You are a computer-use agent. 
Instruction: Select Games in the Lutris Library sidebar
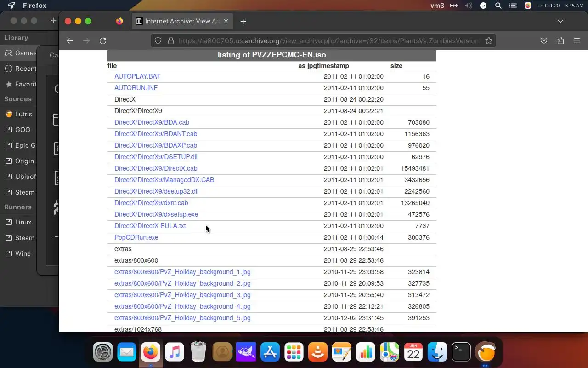pyautogui.click(x=18, y=53)
